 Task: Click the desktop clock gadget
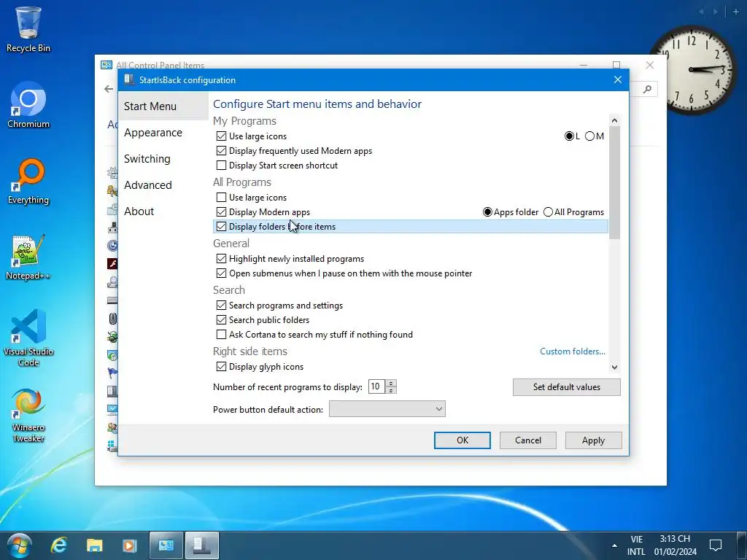tap(692, 69)
